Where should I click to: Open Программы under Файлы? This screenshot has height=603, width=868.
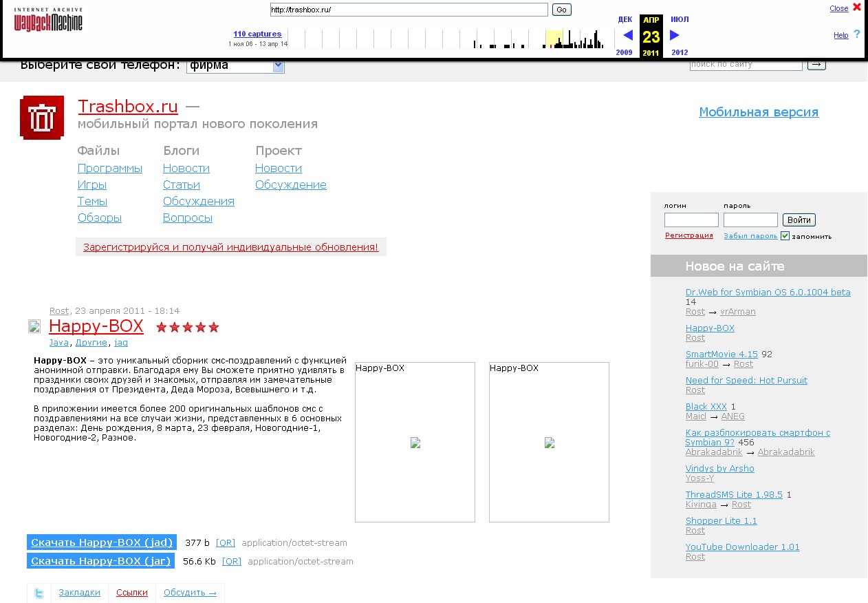pyautogui.click(x=110, y=169)
